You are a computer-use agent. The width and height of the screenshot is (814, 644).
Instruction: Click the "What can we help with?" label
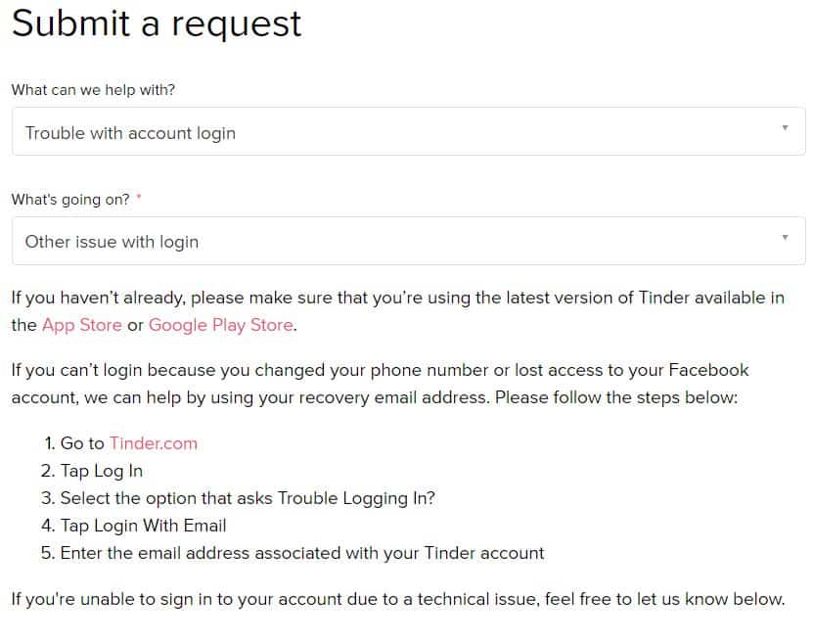93,89
